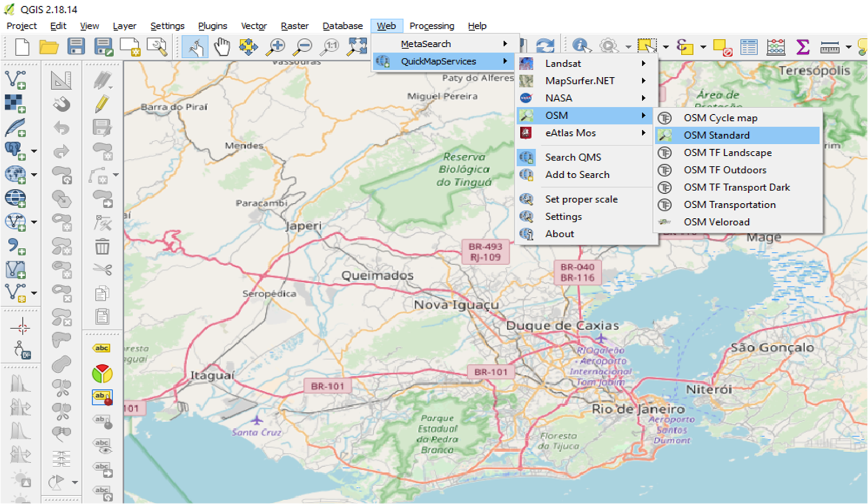Expand the measure tool dropdown arrow
This screenshot has height=504, width=868.
[849, 47]
